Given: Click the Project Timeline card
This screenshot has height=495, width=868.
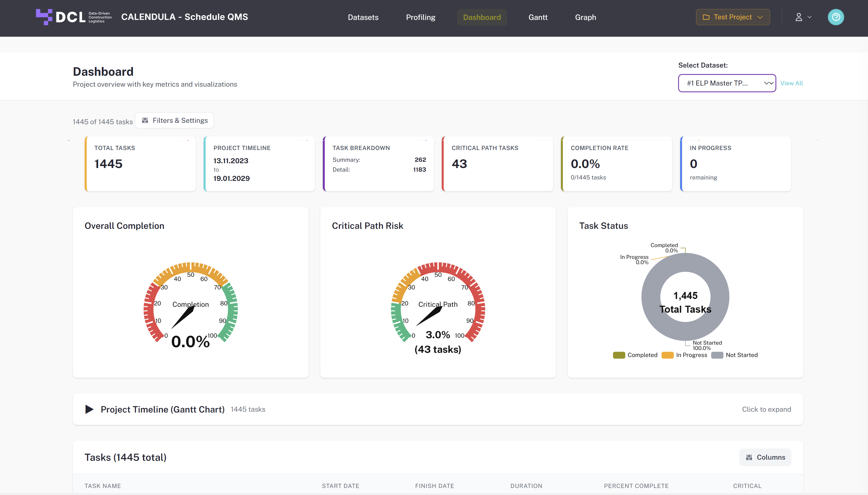Looking at the screenshot, I should pyautogui.click(x=259, y=164).
